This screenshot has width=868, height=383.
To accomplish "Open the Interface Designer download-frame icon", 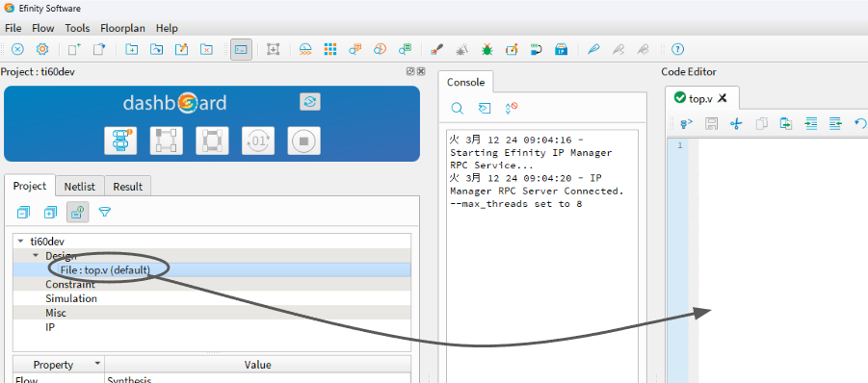I will (x=273, y=49).
